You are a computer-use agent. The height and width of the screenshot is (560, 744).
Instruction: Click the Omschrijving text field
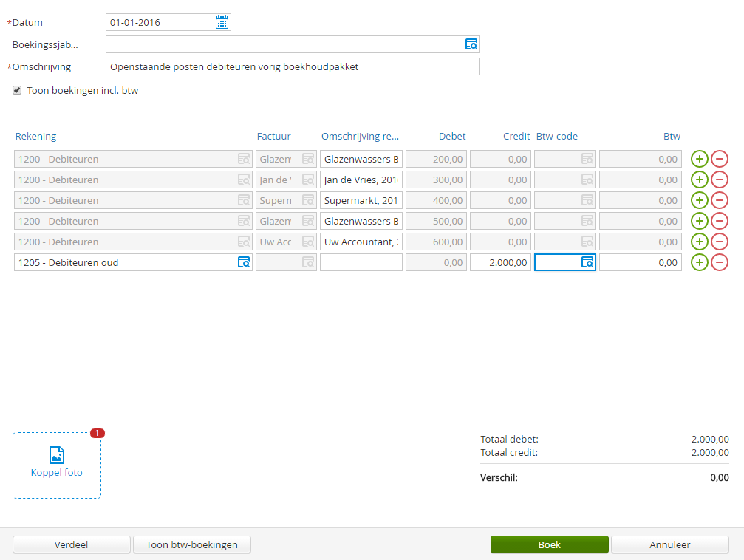tap(293, 66)
